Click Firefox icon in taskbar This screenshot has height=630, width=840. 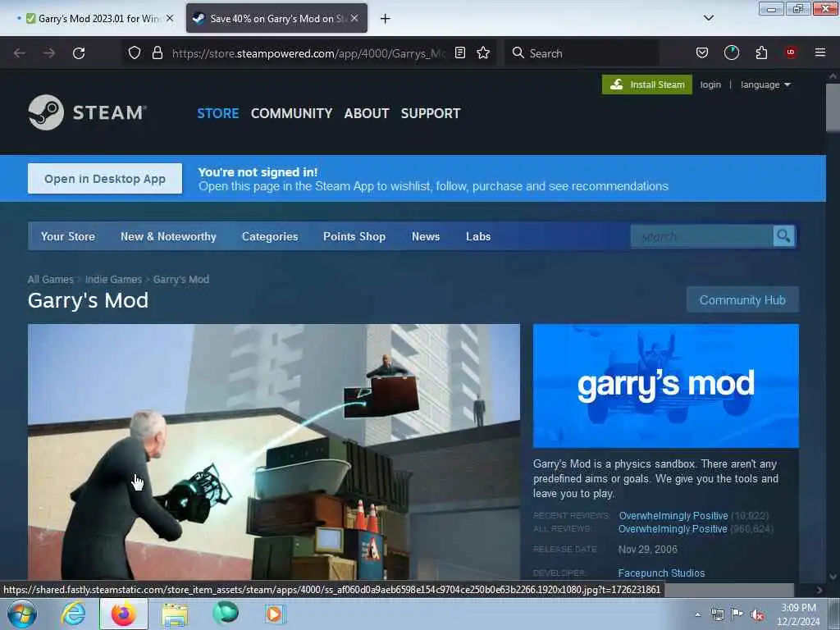click(124, 614)
